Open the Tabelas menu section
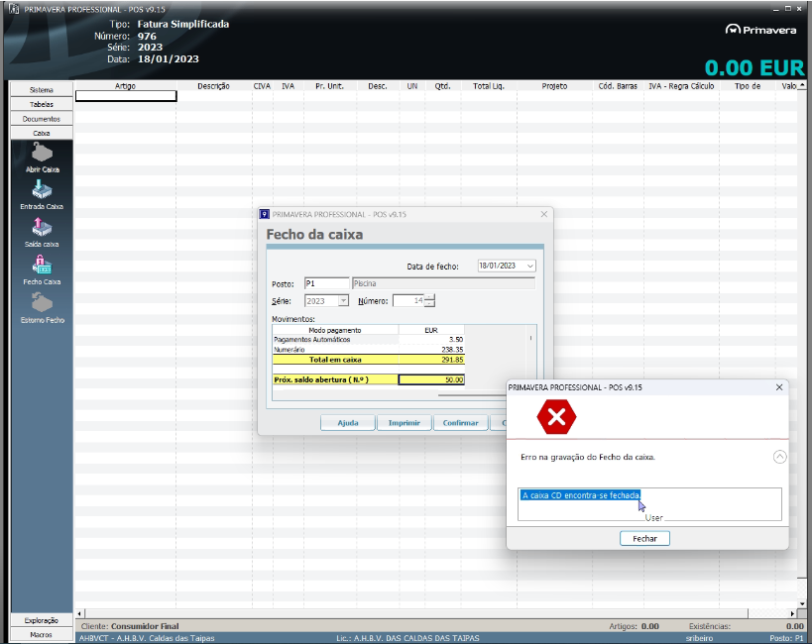This screenshot has width=812, height=644. [x=42, y=104]
